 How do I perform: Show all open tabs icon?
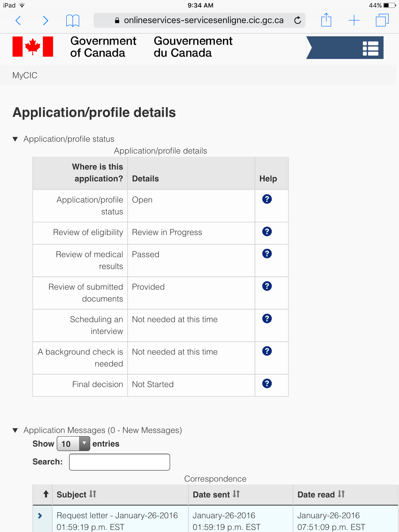point(382,20)
